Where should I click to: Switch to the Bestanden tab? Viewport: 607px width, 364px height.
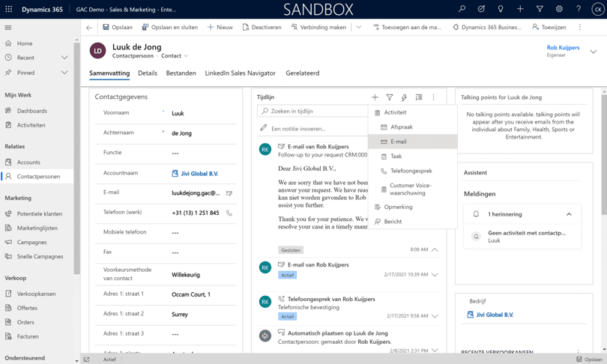coord(181,73)
